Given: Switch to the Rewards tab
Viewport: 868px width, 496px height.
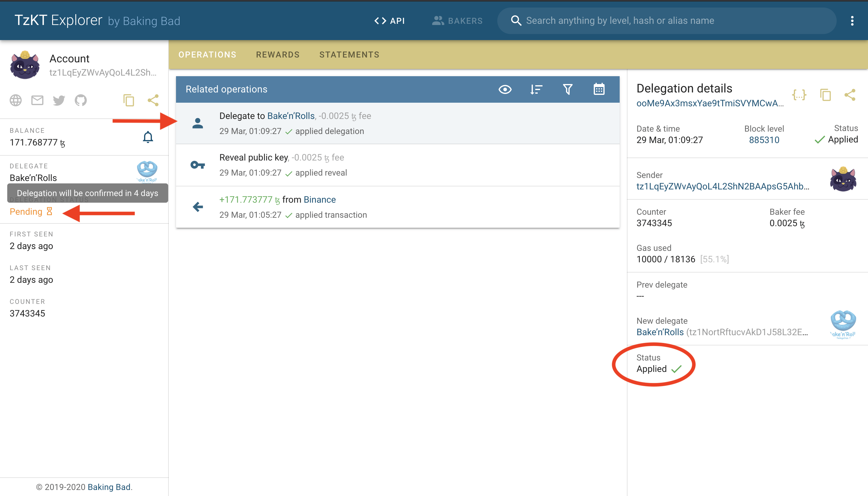Looking at the screenshot, I should 278,55.
